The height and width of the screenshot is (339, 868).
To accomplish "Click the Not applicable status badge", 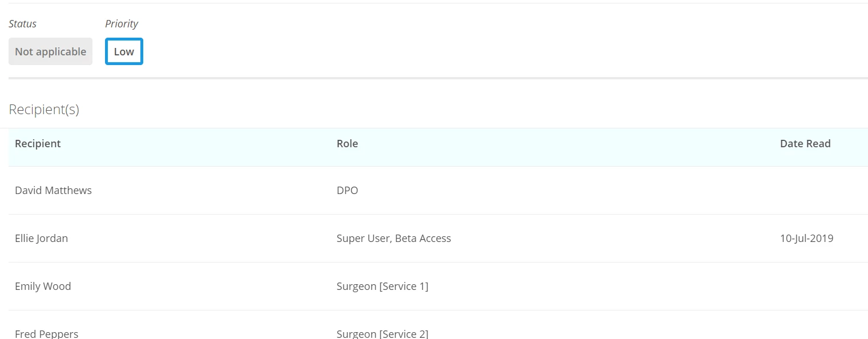I will click(50, 51).
